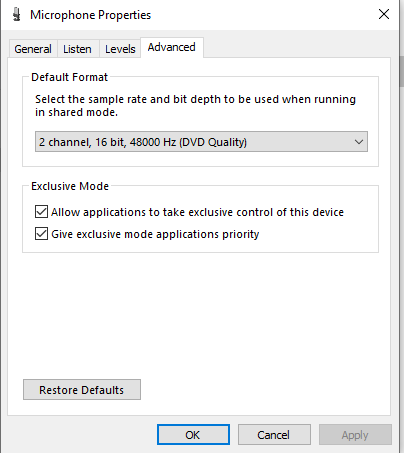Click the Restore Defaults button

[82, 390]
